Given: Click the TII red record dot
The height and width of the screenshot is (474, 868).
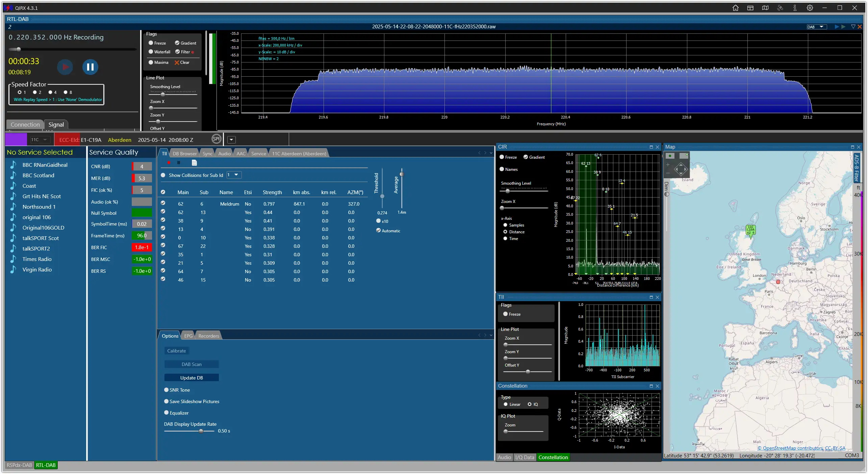Looking at the screenshot, I should tap(169, 163).
